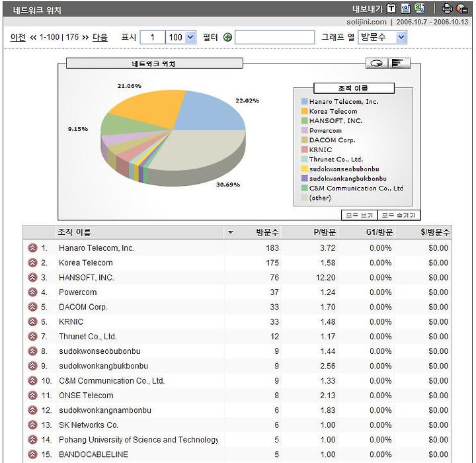The width and height of the screenshot is (476, 463).
Task: Click red drill icon for sudokwonkangbukbonbu row
Action: [32, 366]
